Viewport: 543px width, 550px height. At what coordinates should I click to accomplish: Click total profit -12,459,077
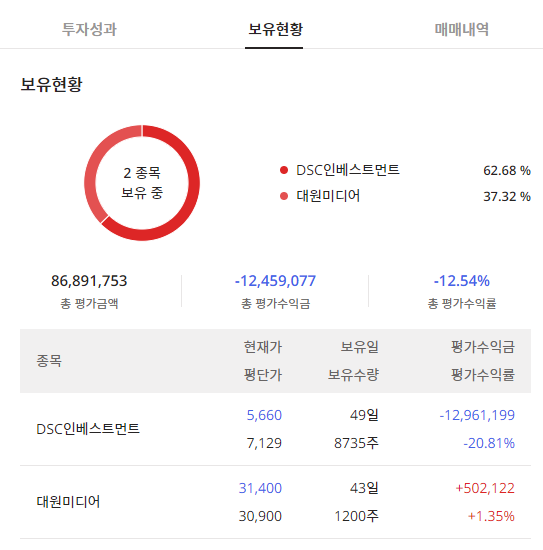275,281
